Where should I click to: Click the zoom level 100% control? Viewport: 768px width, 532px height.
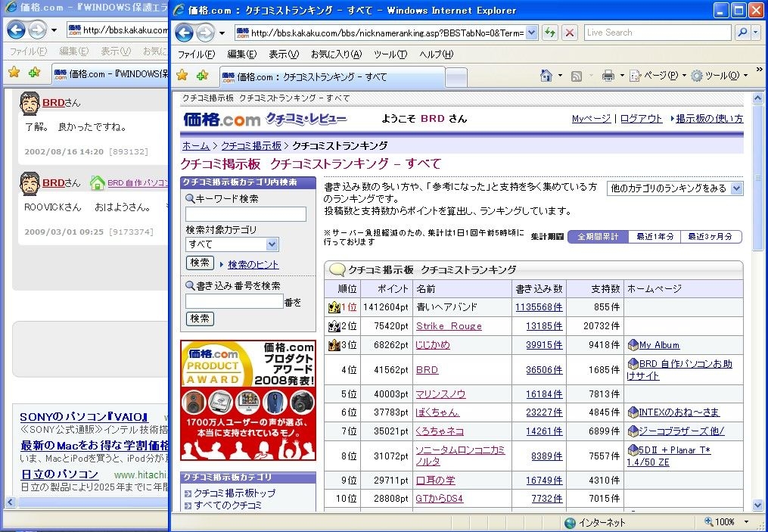click(x=724, y=522)
